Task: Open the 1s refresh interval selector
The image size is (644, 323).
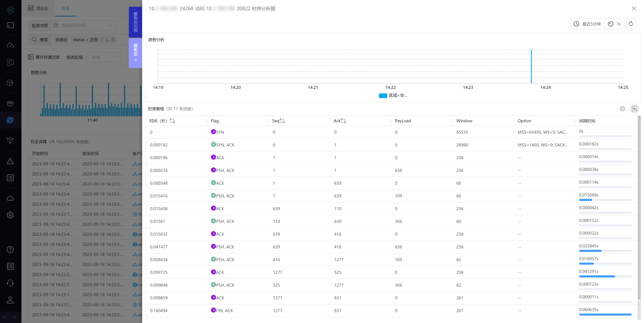Action: pos(614,24)
